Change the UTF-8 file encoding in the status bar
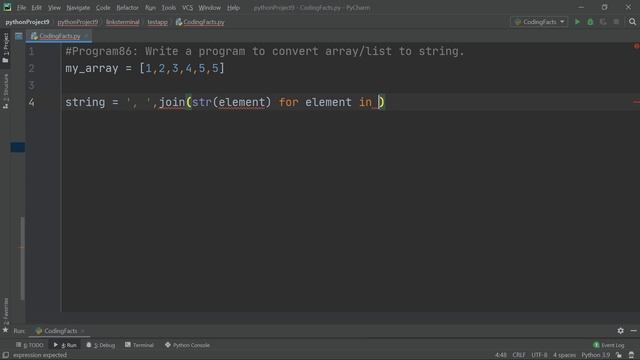The height and width of the screenshot is (360, 640). coord(539,355)
